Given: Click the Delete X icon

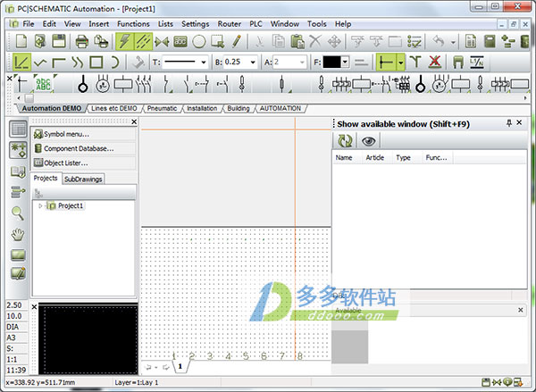Looking at the screenshot, I should pos(315,42).
